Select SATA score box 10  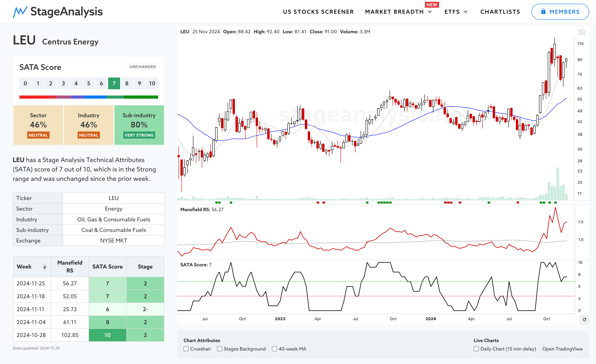152,83
